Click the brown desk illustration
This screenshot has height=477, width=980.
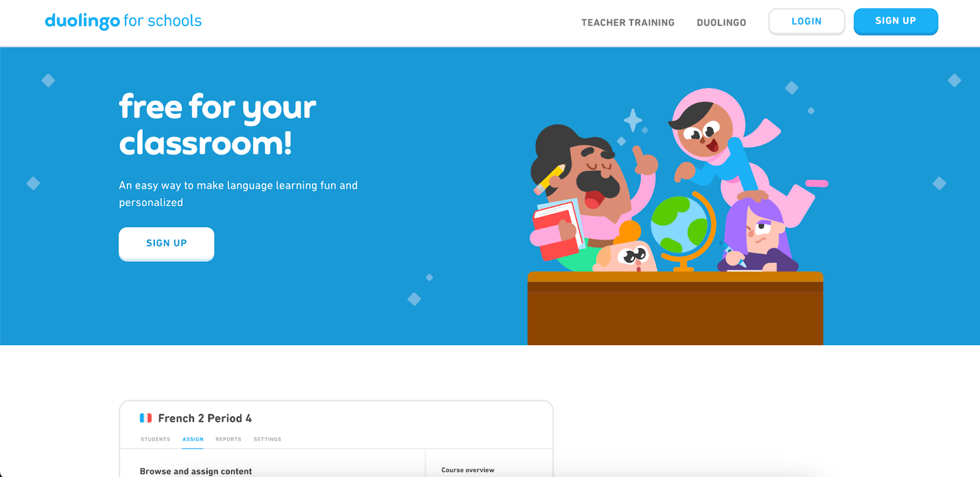(675, 308)
